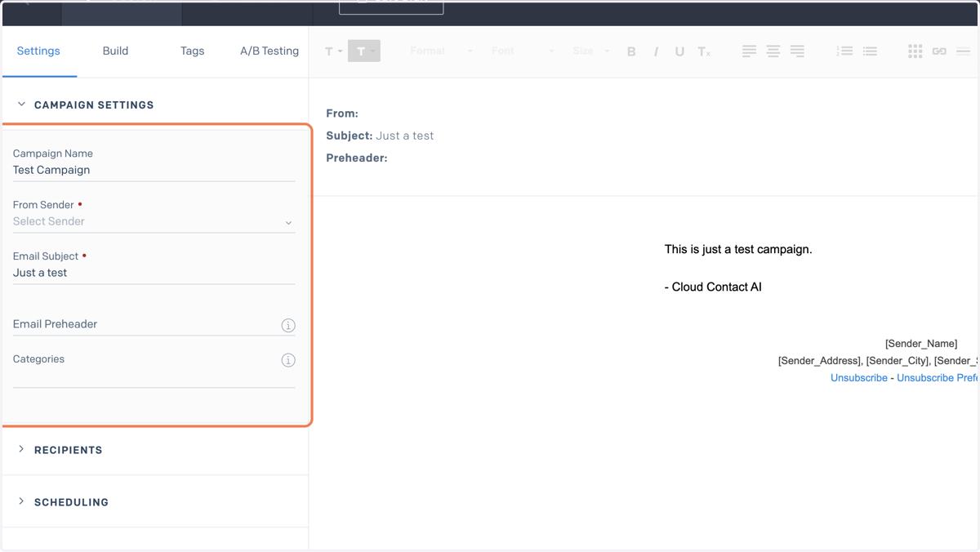
Task: Click the 'From:' preview label
Action: (x=342, y=114)
